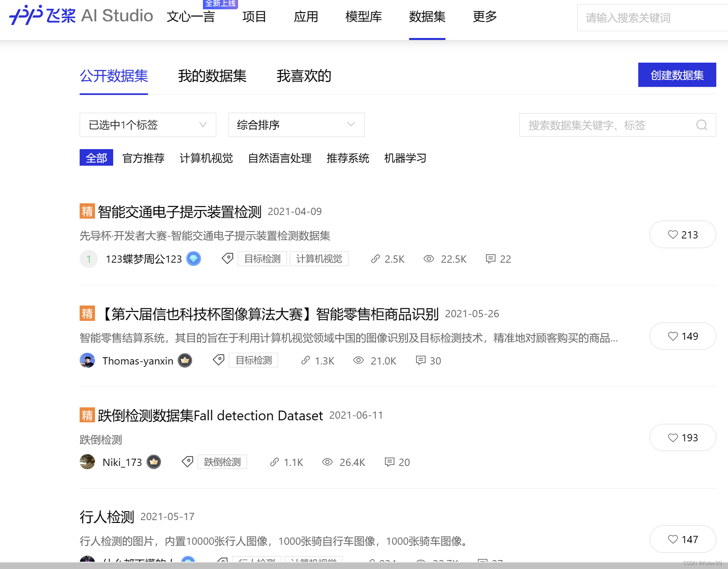Click the 创建数据集 button
Viewport: 728px width, 569px height.
point(676,75)
